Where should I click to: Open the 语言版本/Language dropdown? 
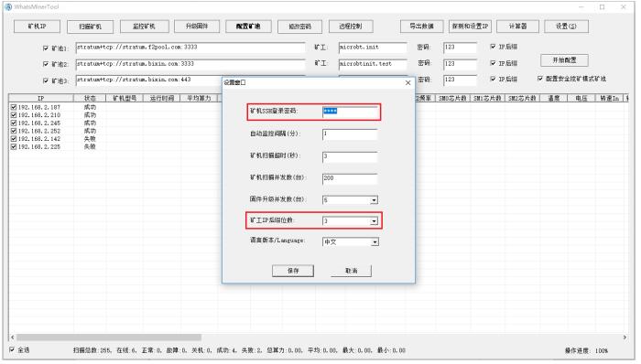click(375, 242)
